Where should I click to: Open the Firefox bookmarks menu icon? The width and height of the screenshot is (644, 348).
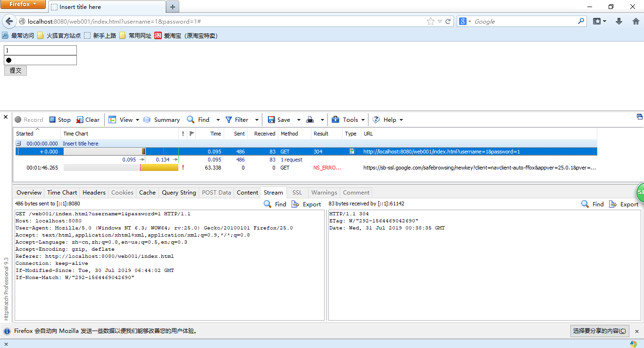coord(599,21)
